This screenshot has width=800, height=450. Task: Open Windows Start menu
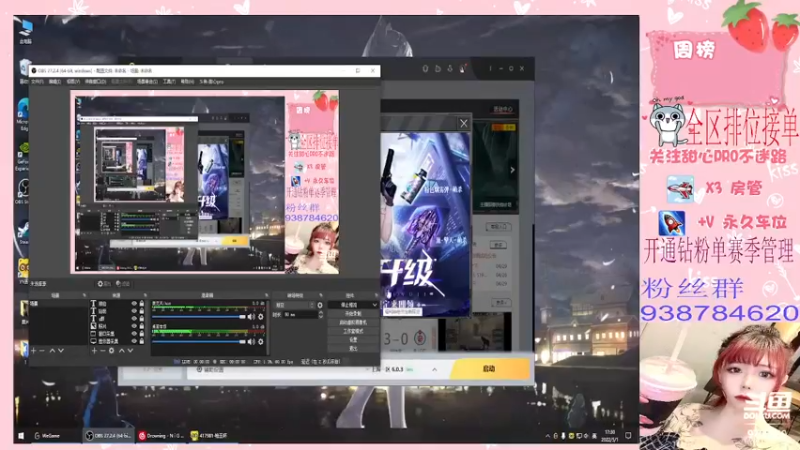coord(21,436)
